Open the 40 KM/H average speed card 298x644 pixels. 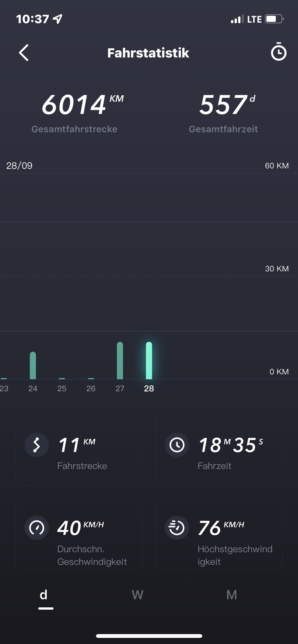click(x=79, y=533)
